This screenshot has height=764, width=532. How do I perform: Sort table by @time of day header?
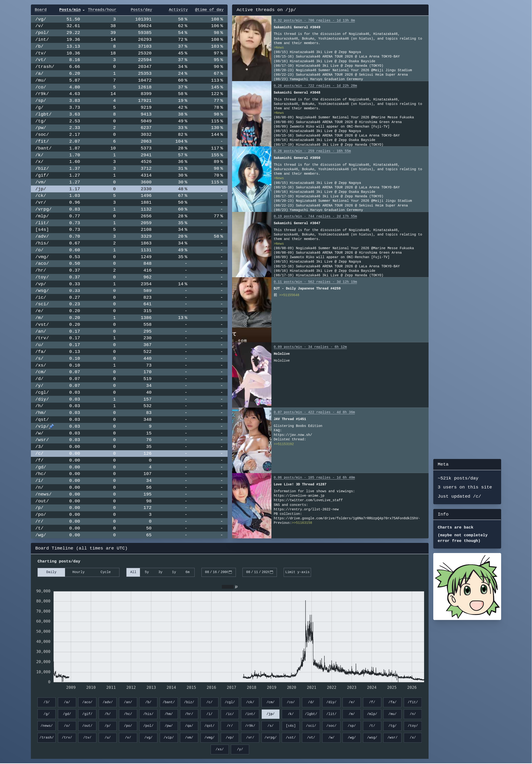pyautogui.click(x=209, y=10)
